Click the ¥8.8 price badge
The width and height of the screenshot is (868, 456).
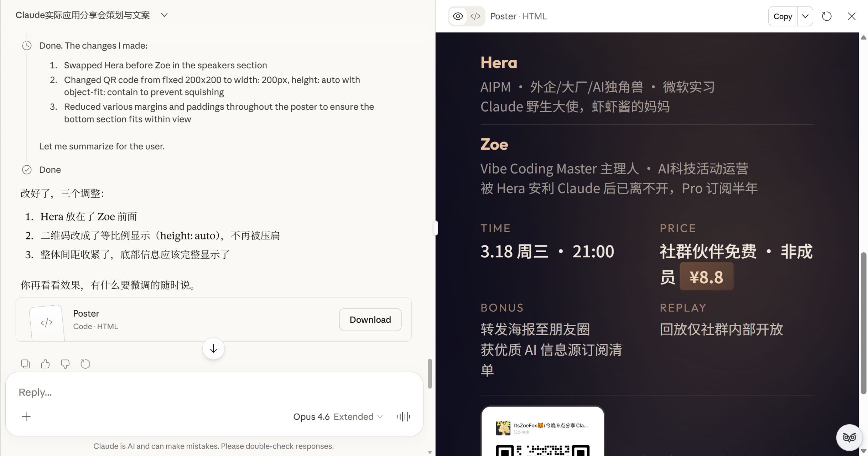[x=706, y=276]
